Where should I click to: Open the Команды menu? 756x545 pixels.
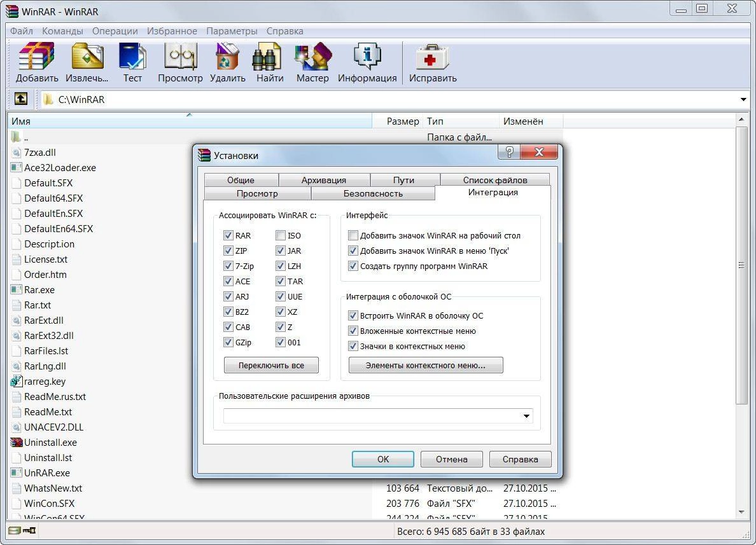click(x=62, y=31)
